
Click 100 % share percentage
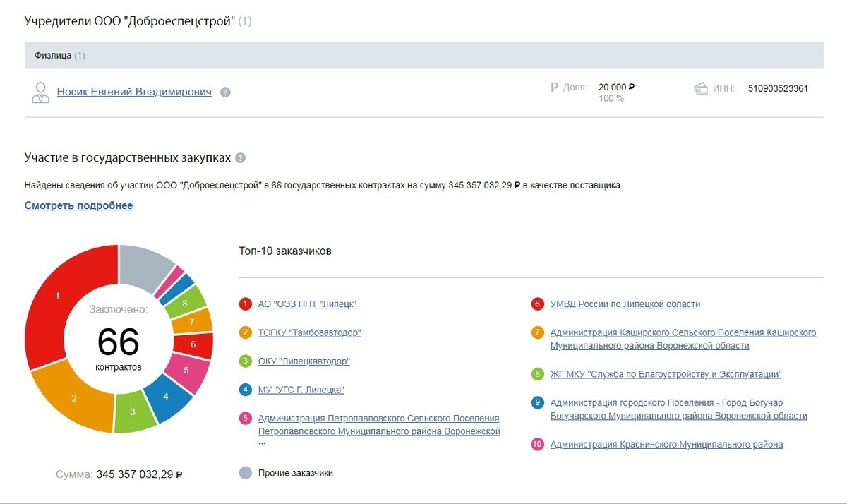pos(611,99)
